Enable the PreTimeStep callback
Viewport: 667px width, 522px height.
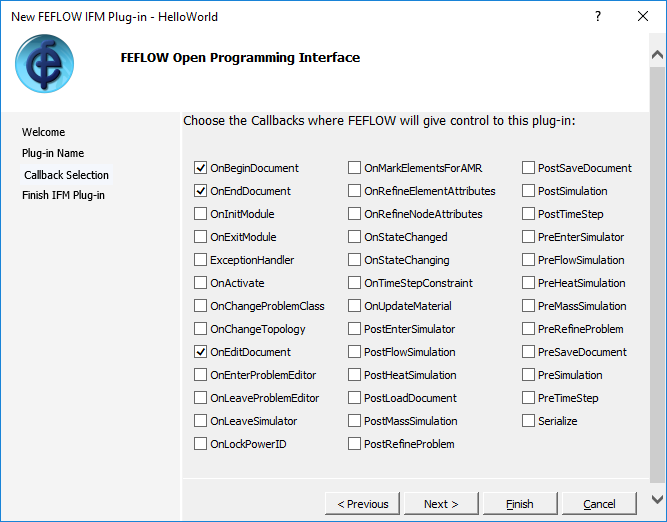528,398
